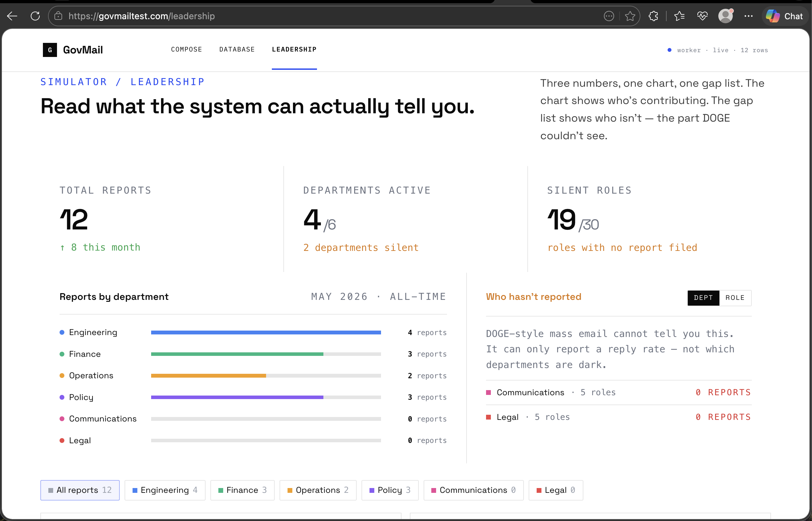
Task: Click 'worker · live · 12 rows' status
Action: [x=722, y=50]
